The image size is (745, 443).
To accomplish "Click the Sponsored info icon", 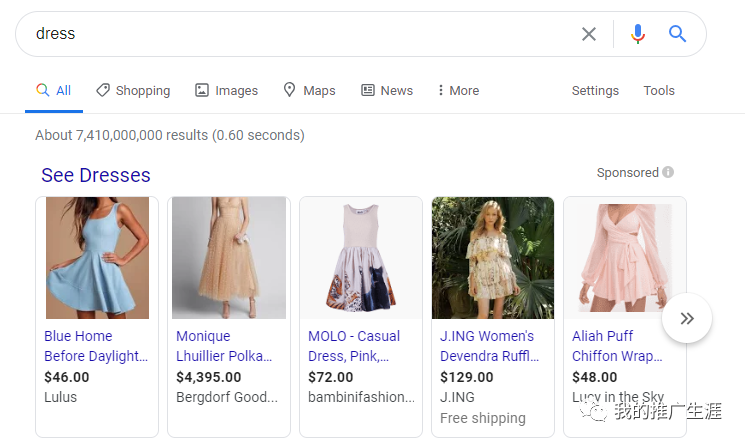I will (668, 173).
